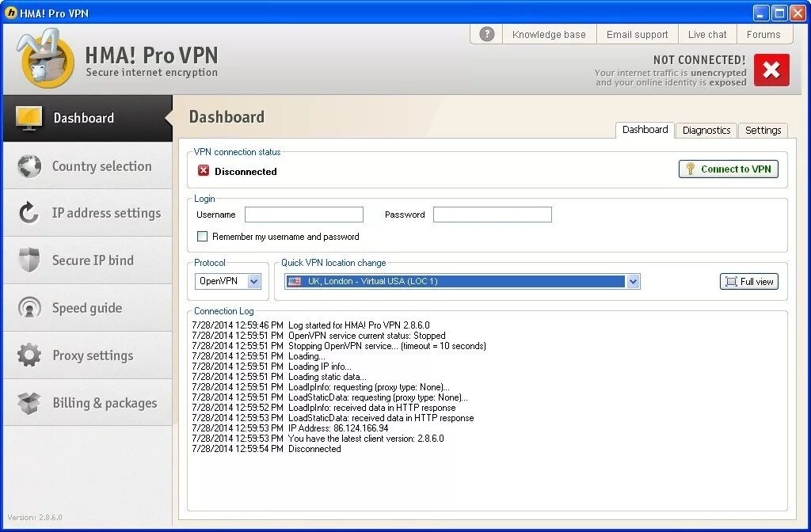Screen dimensions: 811x532
Task: Minimize the HMA! Pro VPN window
Action: (760, 13)
